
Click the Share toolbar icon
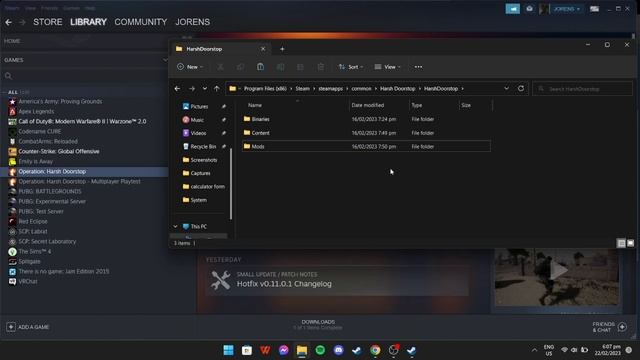(300, 67)
